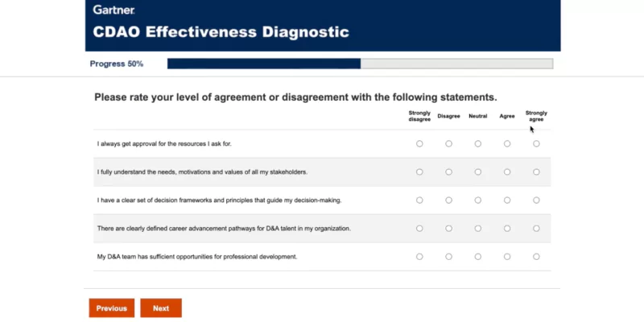Select Disagree for stakeholders understanding statement

coord(448,172)
